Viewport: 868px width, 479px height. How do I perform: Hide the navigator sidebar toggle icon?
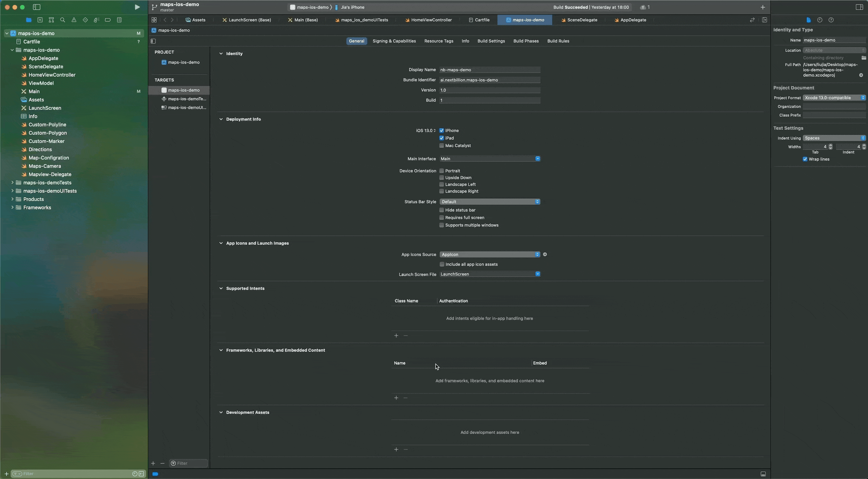point(37,7)
